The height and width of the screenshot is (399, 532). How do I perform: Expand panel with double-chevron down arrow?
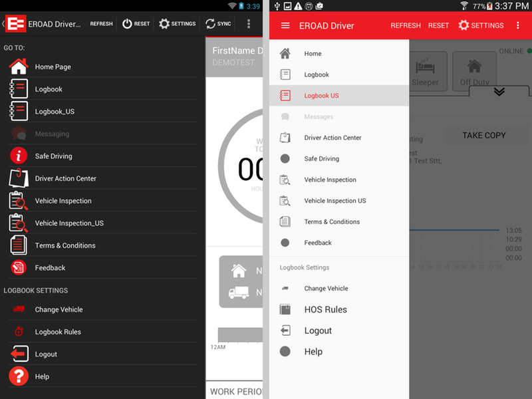pos(499,92)
